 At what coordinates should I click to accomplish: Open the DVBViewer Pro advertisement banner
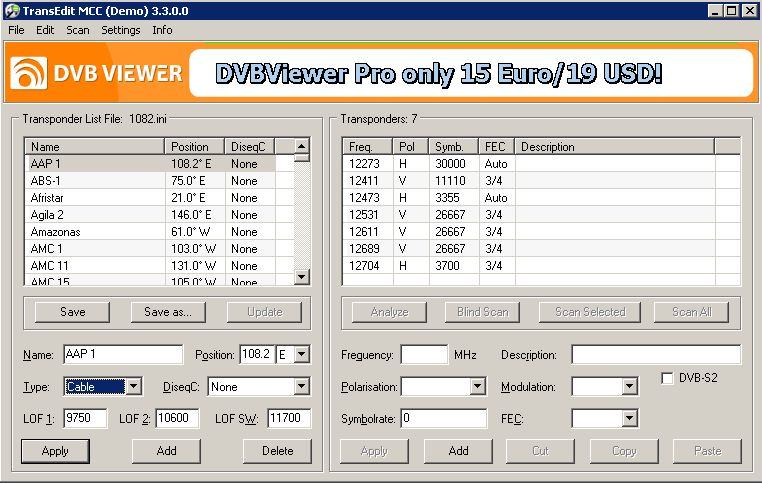(x=470, y=72)
